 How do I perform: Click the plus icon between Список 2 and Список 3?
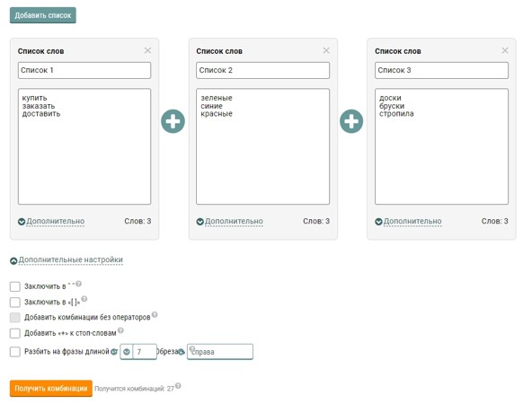351,121
